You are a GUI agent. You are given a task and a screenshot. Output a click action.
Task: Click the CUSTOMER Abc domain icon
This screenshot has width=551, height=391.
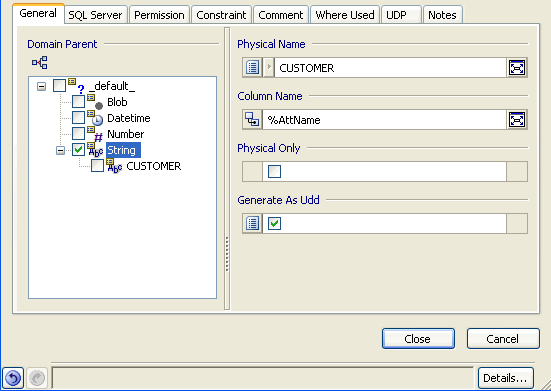(x=115, y=166)
